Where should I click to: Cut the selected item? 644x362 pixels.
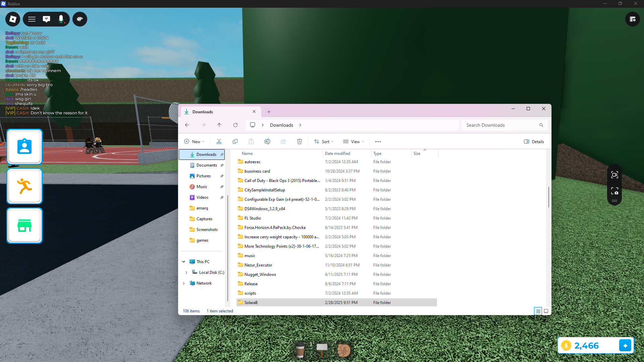point(219,141)
